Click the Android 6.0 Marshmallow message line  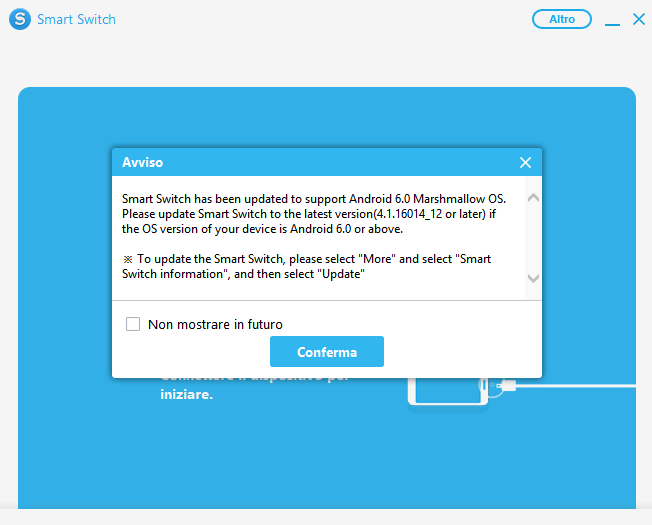314,199
